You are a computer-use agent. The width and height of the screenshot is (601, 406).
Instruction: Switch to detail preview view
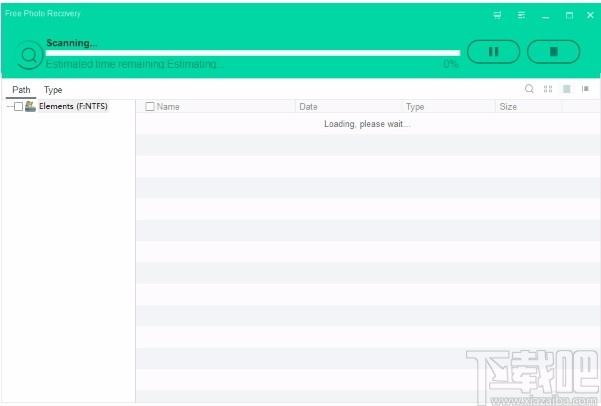coord(585,89)
